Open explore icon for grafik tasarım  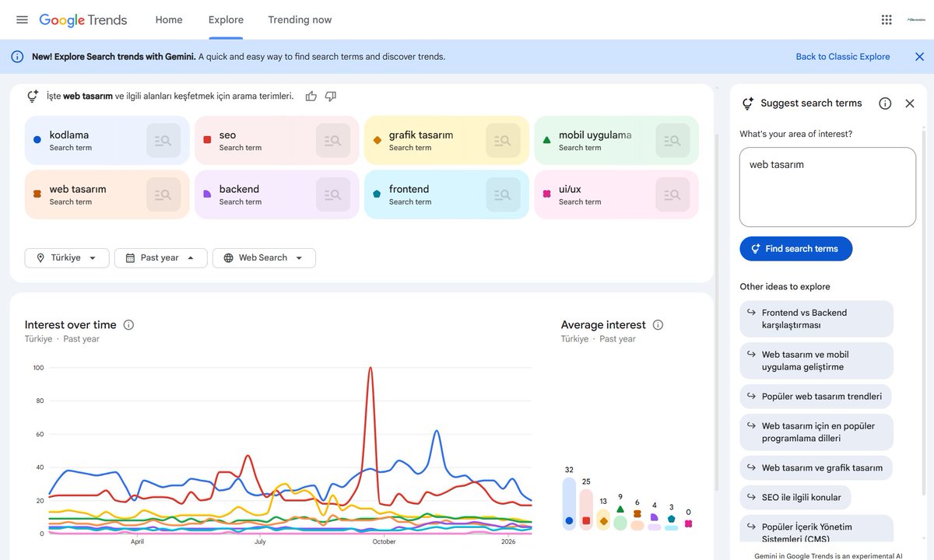(x=503, y=140)
